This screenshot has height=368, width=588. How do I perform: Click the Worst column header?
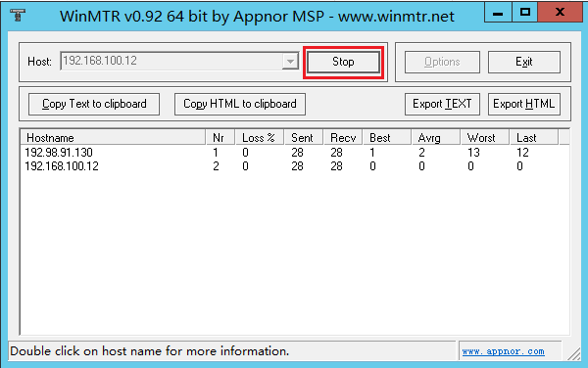(485, 138)
